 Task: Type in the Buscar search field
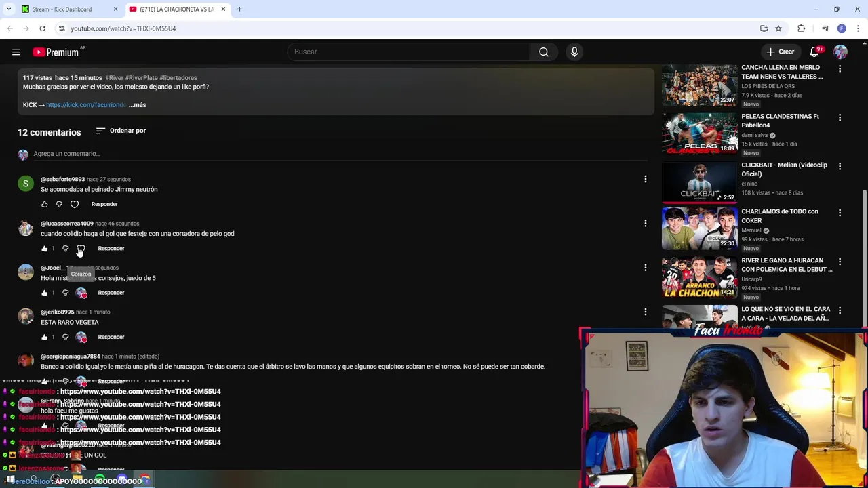click(x=409, y=52)
